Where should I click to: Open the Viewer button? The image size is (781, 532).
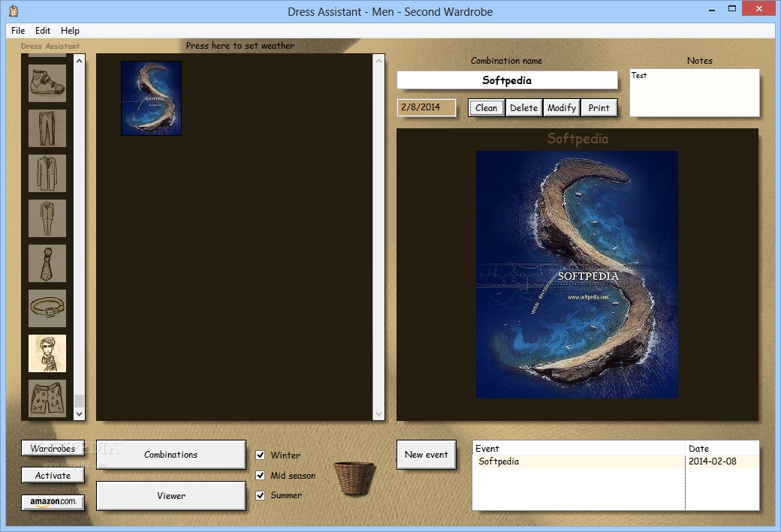(x=171, y=496)
